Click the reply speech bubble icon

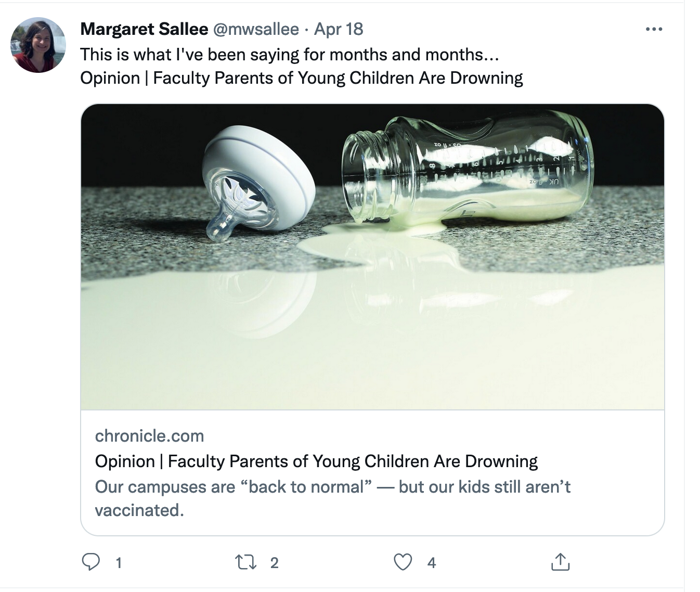click(x=92, y=562)
